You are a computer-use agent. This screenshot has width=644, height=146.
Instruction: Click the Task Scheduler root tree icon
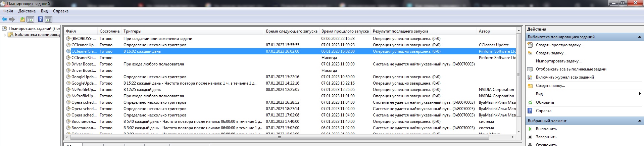[x=5, y=29]
